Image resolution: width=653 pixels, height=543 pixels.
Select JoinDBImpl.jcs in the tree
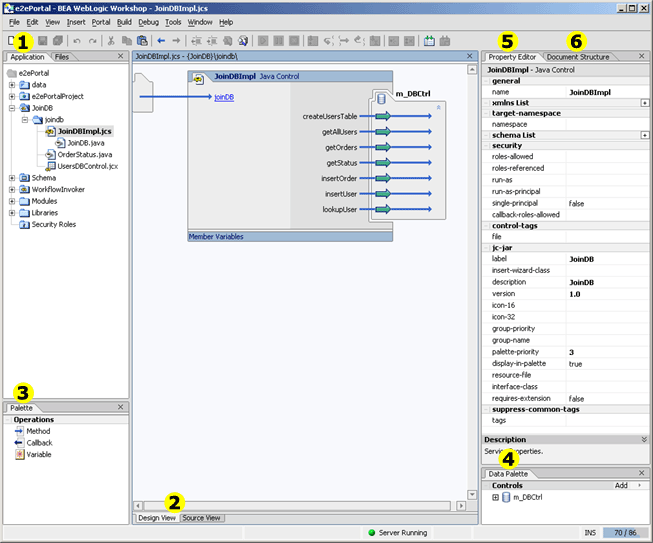[x=85, y=131]
